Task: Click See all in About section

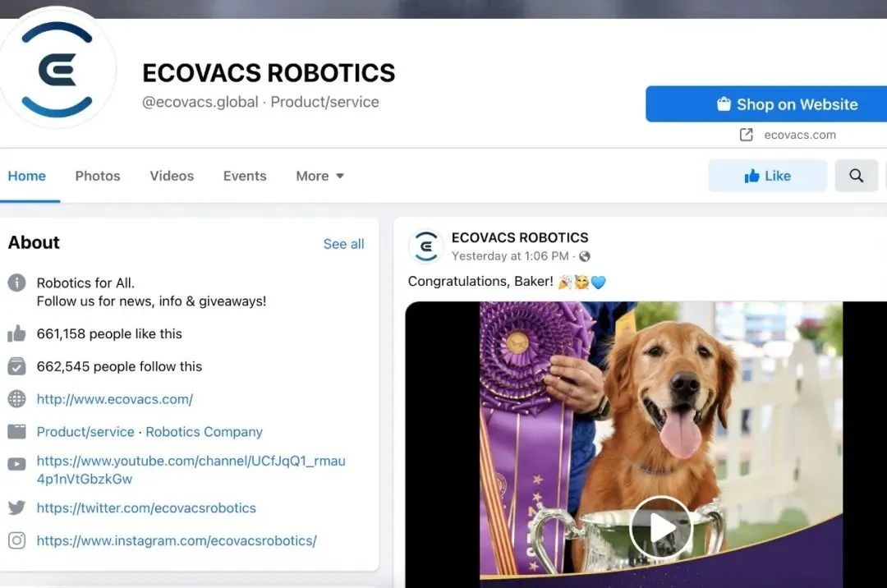Action: 344,244
